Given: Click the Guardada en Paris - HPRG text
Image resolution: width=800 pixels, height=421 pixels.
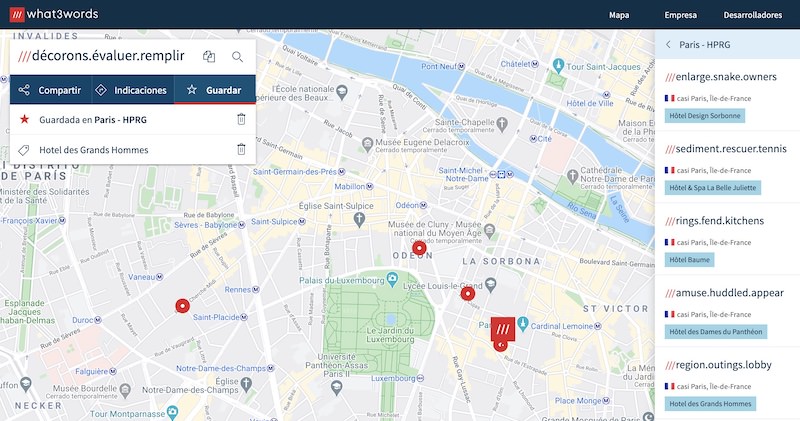Looking at the screenshot, I should [x=93, y=120].
